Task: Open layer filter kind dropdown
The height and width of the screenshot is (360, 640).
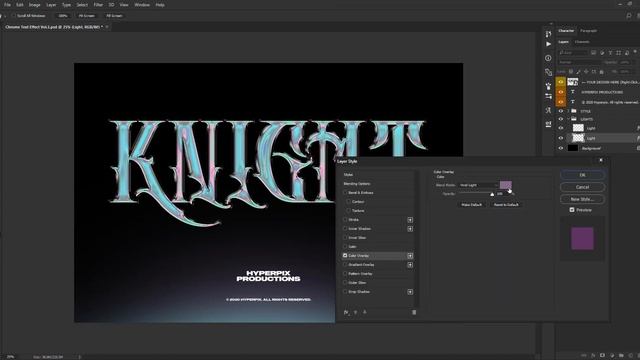Action: click(573, 53)
